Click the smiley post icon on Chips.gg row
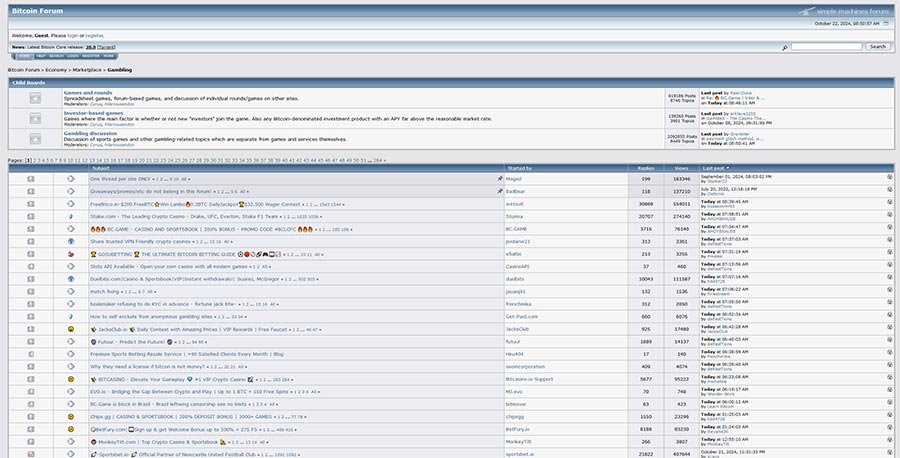900x458 pixels. pyautogui.click(x=71, y=417)
